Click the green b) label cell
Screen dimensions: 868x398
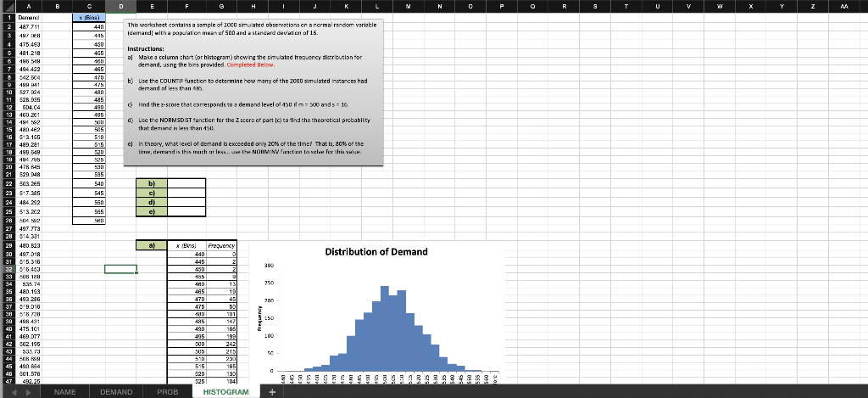(x=151, y=183)
